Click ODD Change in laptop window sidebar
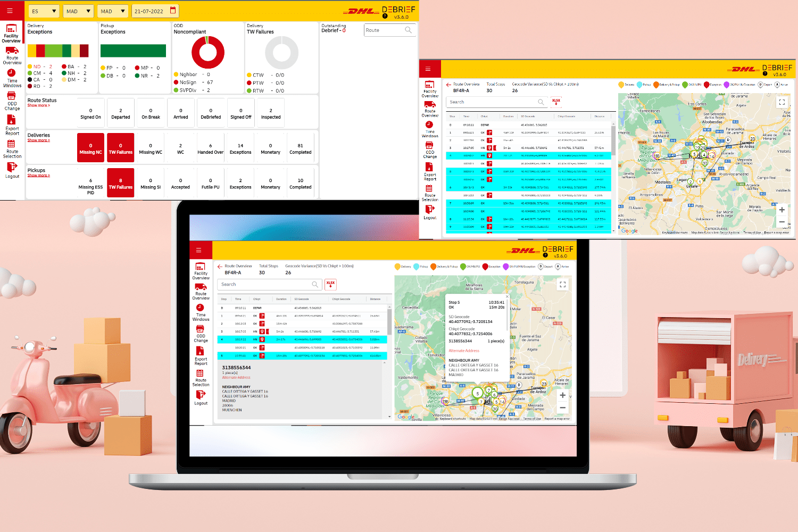798x532 pixels. [x=201, y=334]
